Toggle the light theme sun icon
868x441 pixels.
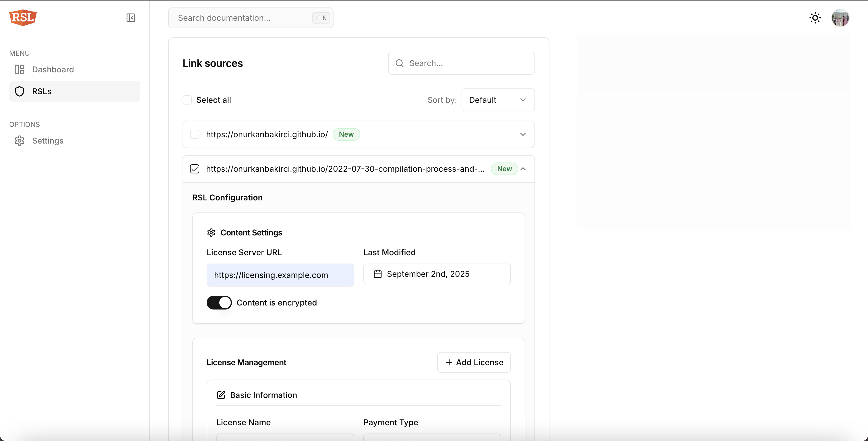815,18
